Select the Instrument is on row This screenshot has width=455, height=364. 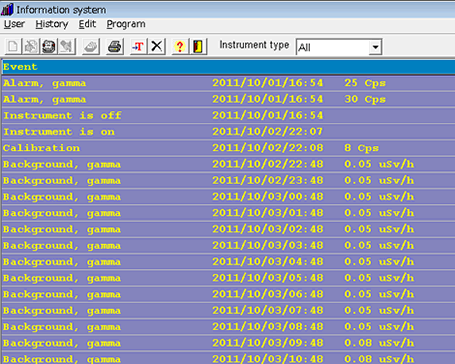(x=228, y=131)
